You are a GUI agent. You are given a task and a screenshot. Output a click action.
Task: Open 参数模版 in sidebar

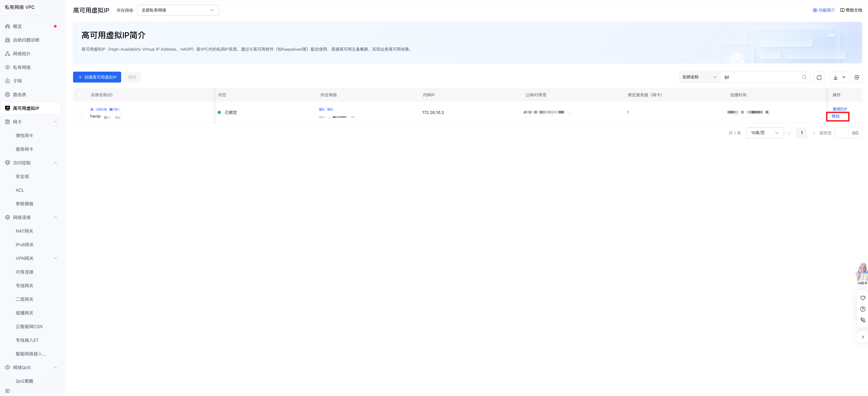coord(24,204)
